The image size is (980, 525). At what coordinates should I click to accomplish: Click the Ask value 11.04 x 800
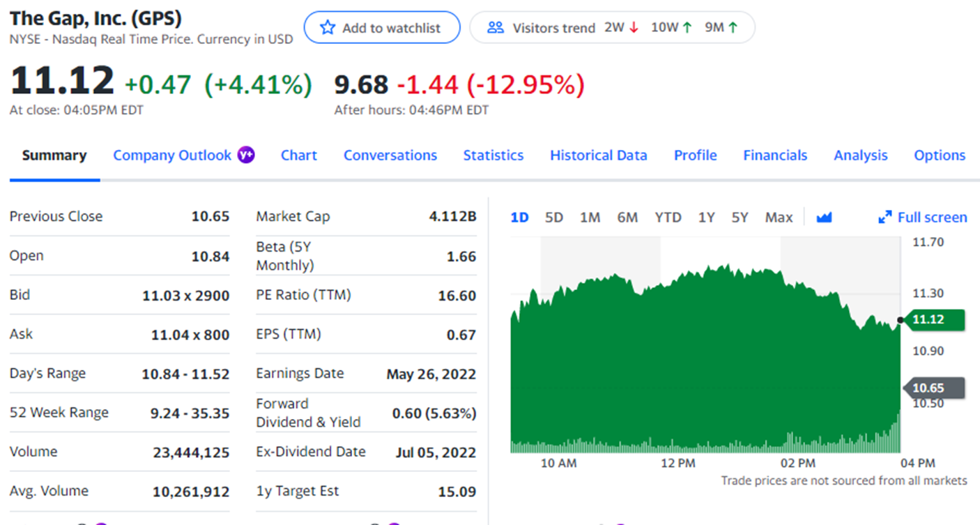(190, 335)
